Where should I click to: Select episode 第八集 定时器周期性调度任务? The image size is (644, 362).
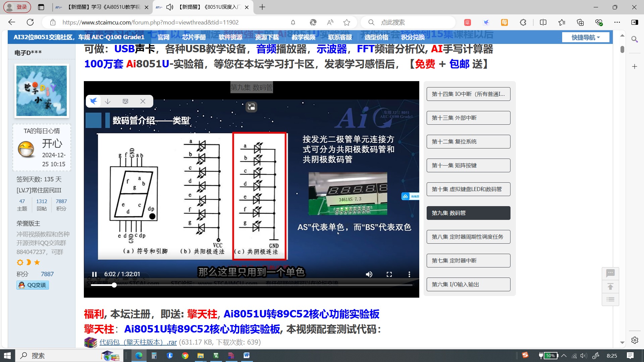468,237
